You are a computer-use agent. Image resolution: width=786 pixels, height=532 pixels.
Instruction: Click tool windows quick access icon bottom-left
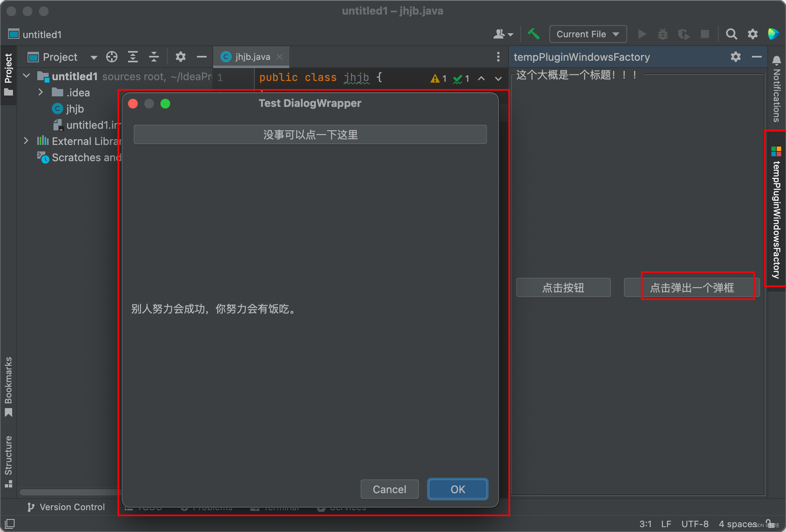[10, 523]
